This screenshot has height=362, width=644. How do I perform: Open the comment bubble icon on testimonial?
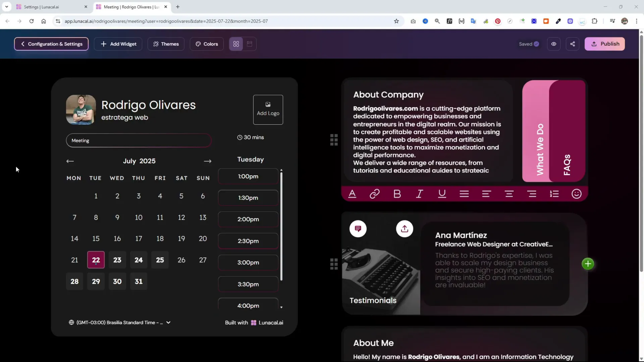pos(357,228)
